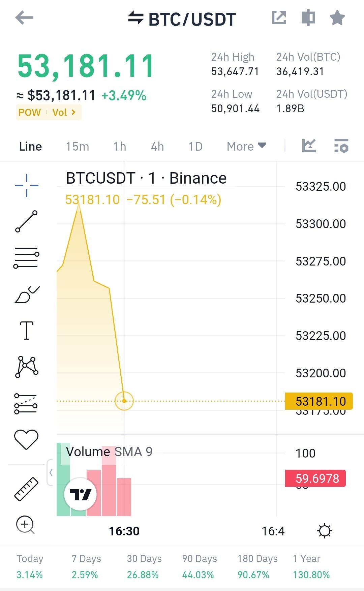Go back with the arrow button
The width and height of the screenshot is (364, 591).
pos(25,18)
